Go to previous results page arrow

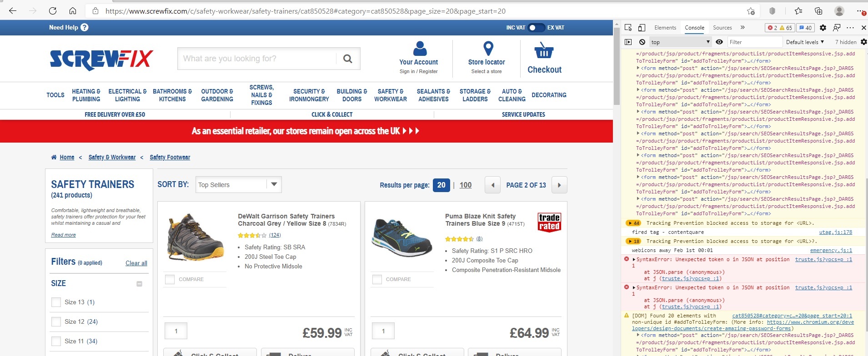click(492, 185)
